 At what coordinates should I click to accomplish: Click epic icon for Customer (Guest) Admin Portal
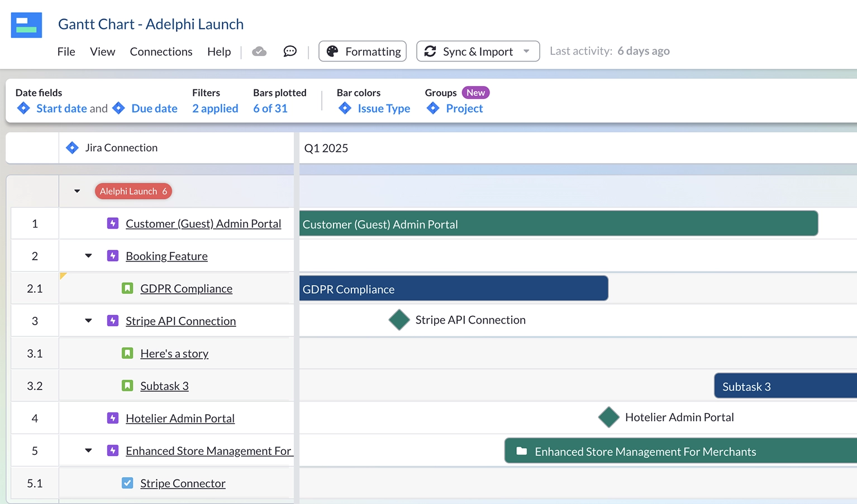coord(113,223)
